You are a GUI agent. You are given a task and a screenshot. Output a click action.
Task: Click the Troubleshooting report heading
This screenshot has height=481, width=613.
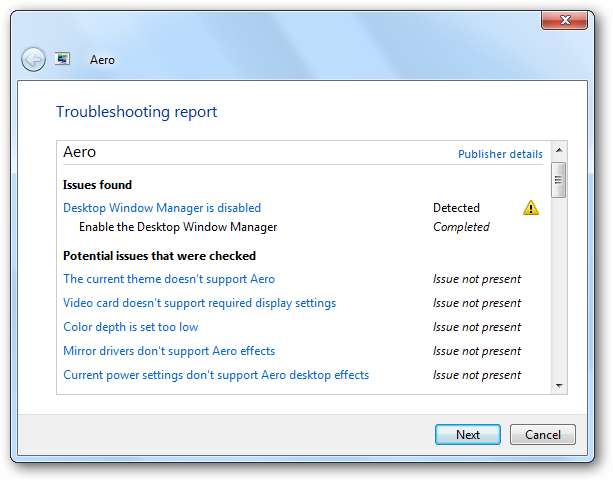(x=136, y=112)
